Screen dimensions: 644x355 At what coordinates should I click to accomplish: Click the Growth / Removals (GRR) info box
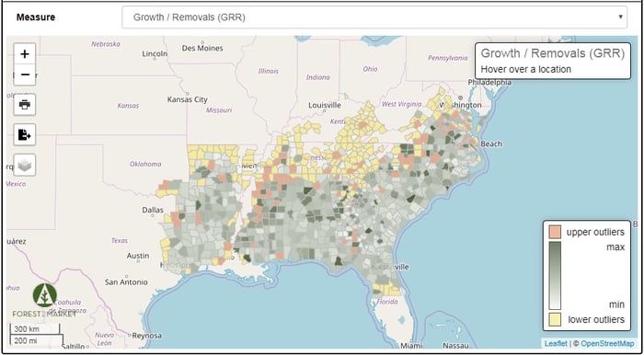click(x=553, y=61)
